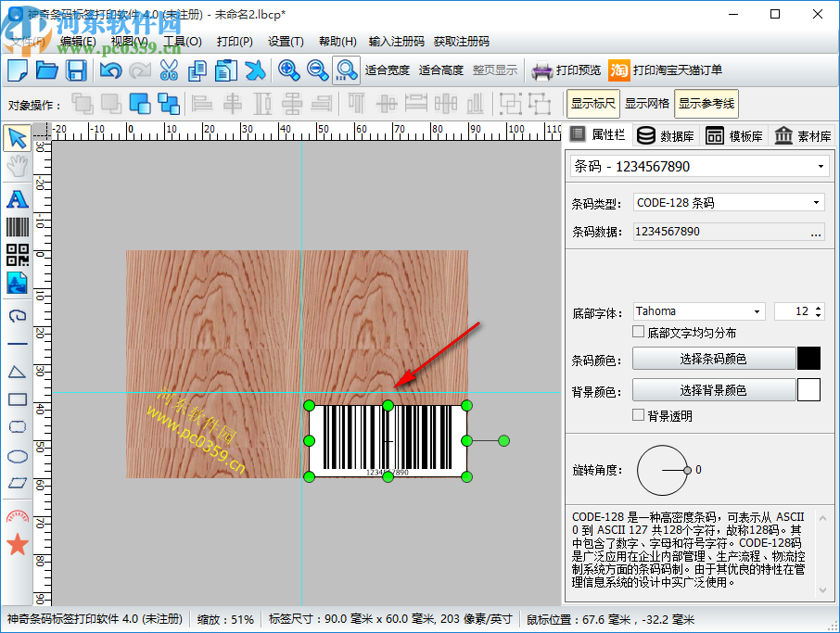Screen dimensions: 840x633
Task: Switch to the 素材库 tab
Action: coord(803,136)
